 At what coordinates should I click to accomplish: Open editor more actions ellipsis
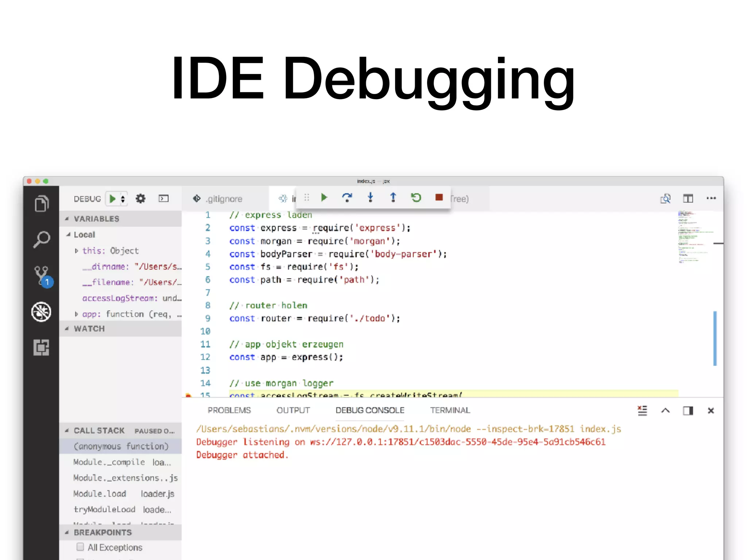[711, 198]
